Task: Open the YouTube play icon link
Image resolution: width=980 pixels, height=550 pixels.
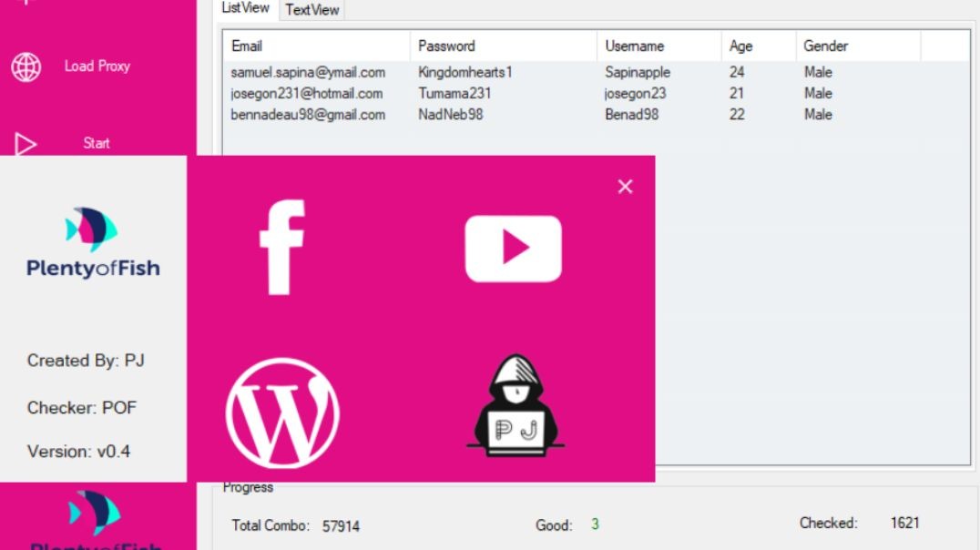Action: [x=513, y=248]
